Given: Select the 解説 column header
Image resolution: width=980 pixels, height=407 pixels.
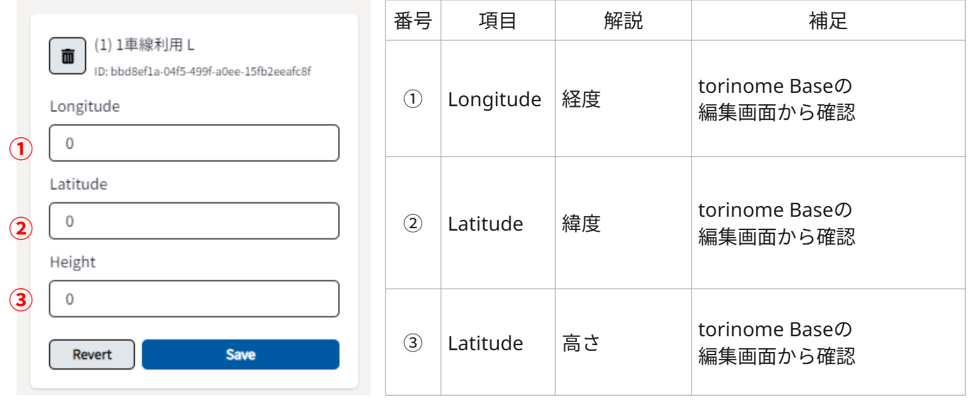Looking at the screenshot, I should tap(623, 21).
